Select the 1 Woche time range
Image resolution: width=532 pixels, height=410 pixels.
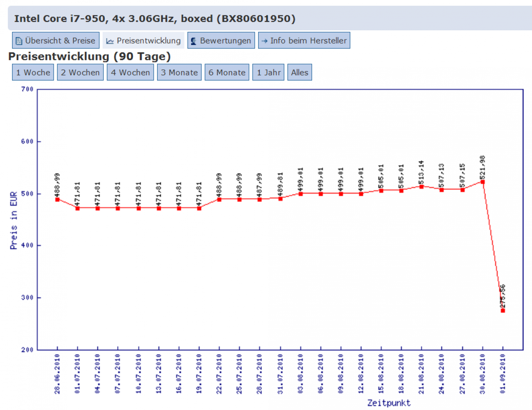tap(33, 72)
